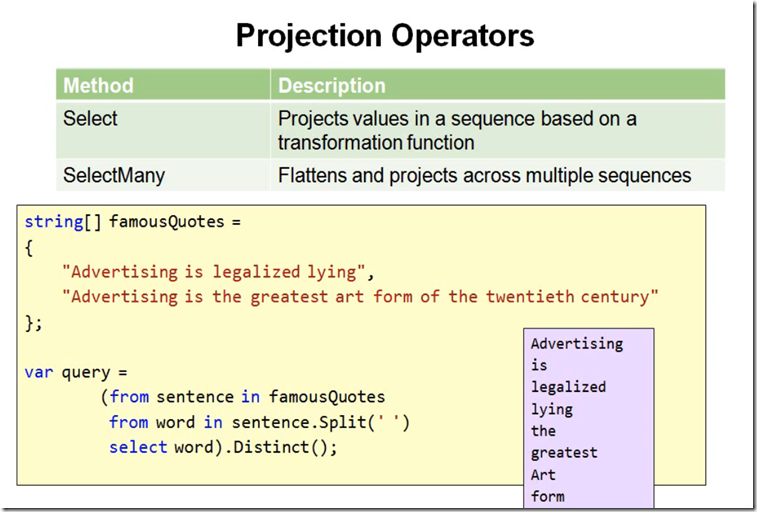The image size is (757, 512).
Task: Click 'lying' in the output list
Action: coord(551,408)
